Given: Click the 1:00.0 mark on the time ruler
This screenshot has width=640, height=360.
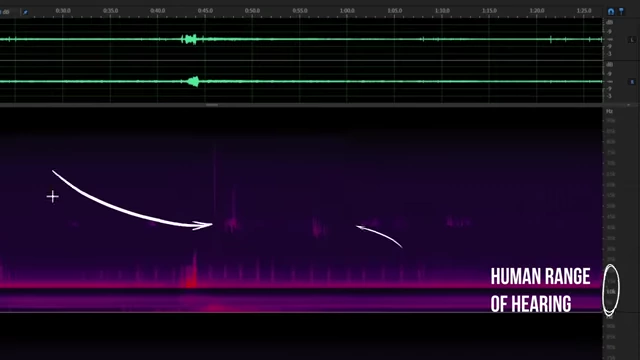Looking at the screenshot, I should coord(347,11).
